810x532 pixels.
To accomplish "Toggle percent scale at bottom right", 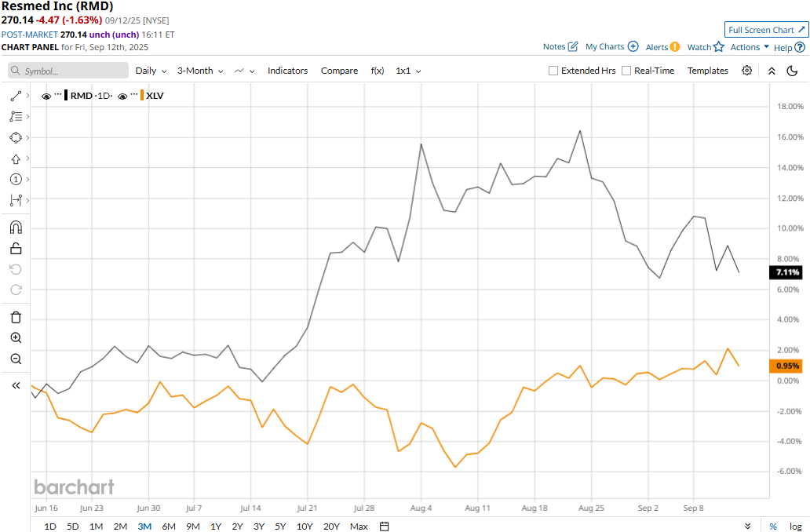I will pyautogui.click(x=773, y=527).
